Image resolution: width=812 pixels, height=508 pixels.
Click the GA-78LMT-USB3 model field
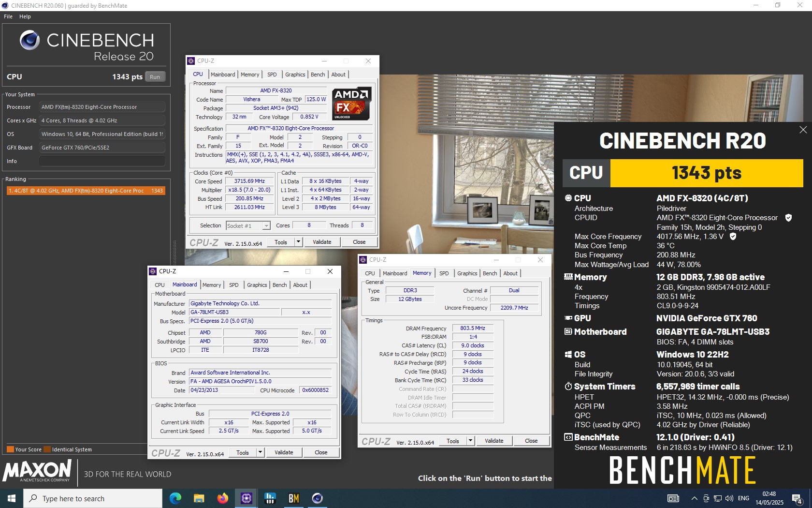[x=234, y=313]
